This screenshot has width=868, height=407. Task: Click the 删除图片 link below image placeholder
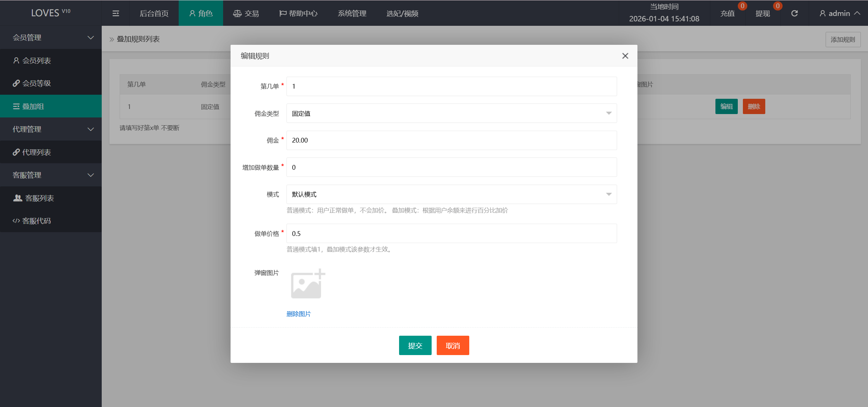[x=299, y=314]
